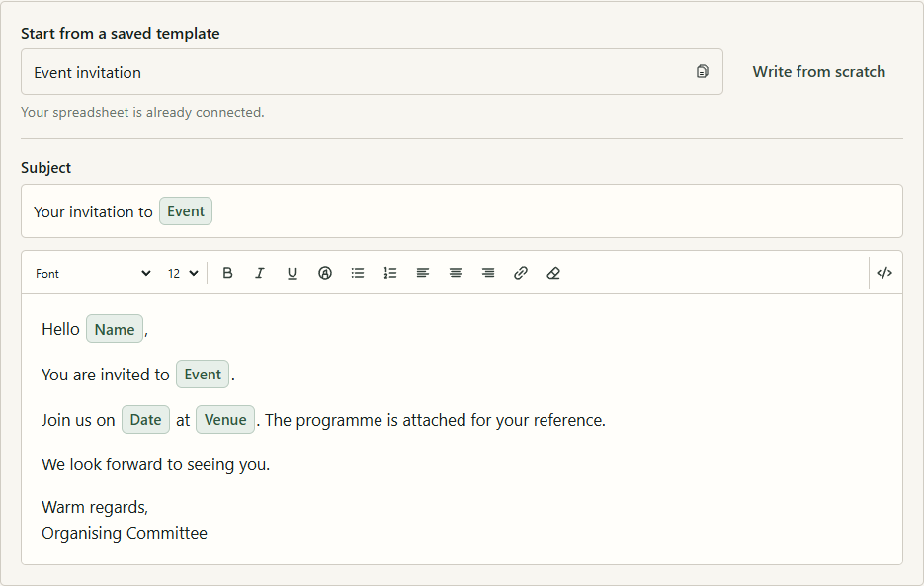This screenshot has width=924, height=586.
Task: Select the Venue merge tag
Action: pyautogui.click(x=225, y=420)
